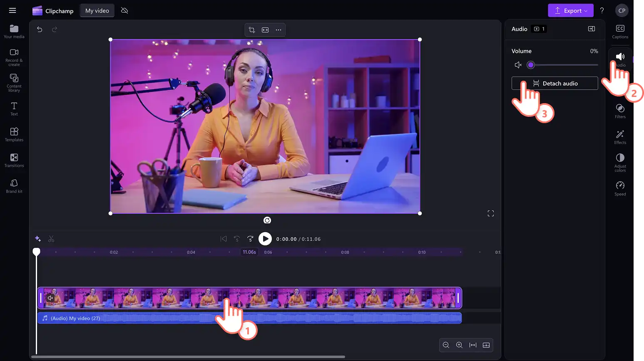The height and width of the screenshot is (361, 644).
Task: Click the timeline playhead marker
Action: [37, 252]
